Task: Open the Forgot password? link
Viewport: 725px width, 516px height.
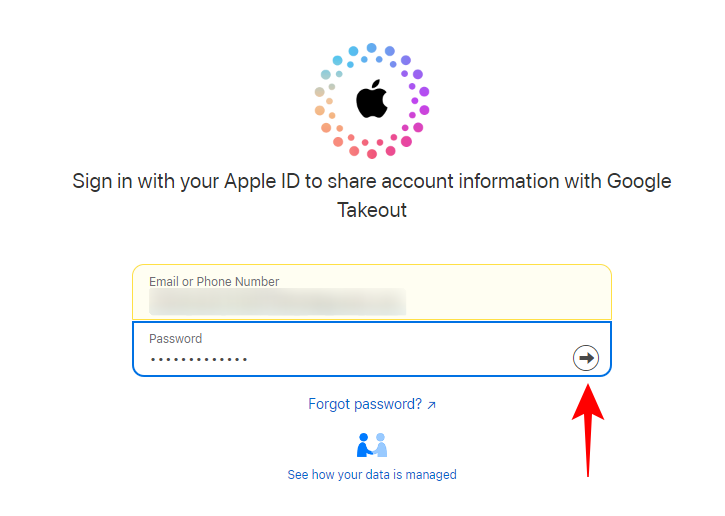Action: [365, 405]
